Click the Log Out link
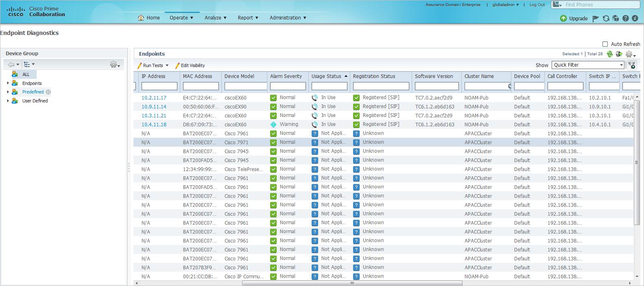The width and height of the screenshot is (644, 286). click(x=537, y=5)
